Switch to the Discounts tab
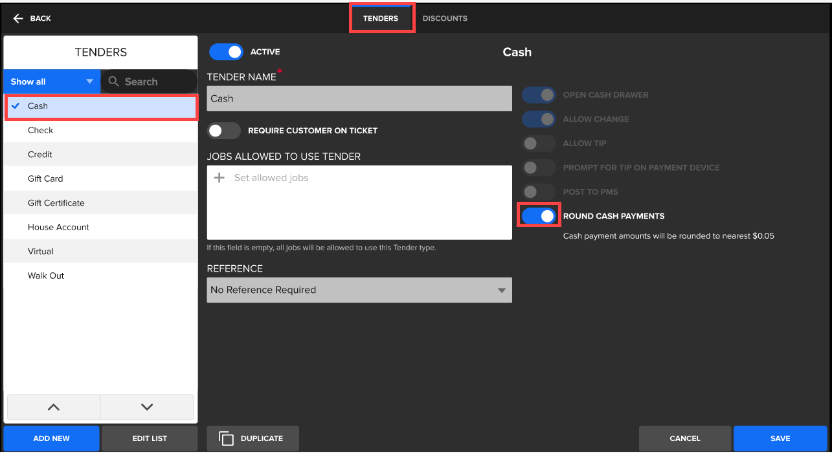Viewport: 832px width, 453px height. click(444, 18)
